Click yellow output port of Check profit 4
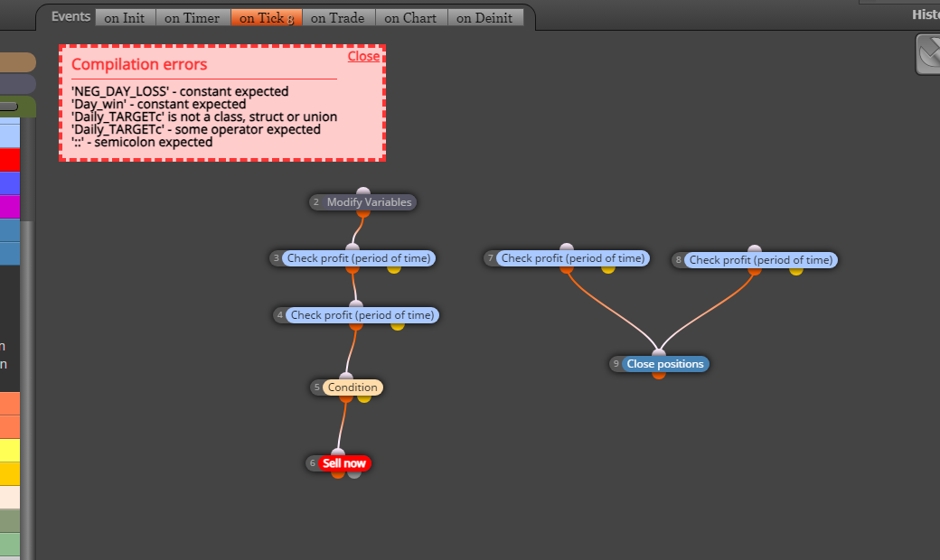Viewport: 940px width, 560px height. 398,326
